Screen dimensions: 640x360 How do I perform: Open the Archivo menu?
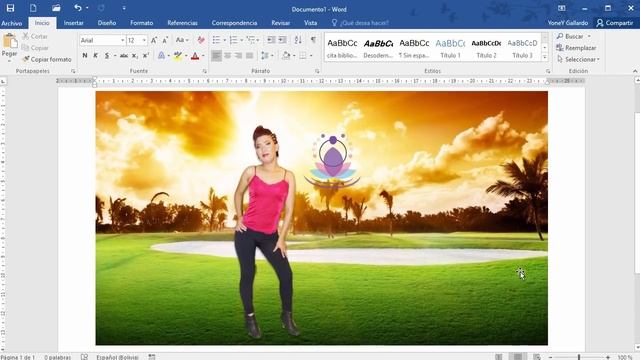(12, 23)
